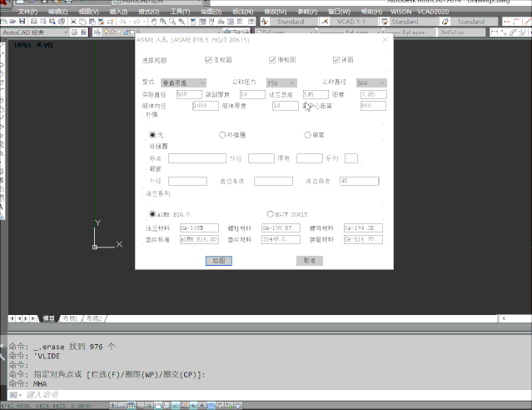This screenshot has width=532, height=410.
Task: Click the Plot Preview icon
Action: pyautogui.click(x=43, y=22)
